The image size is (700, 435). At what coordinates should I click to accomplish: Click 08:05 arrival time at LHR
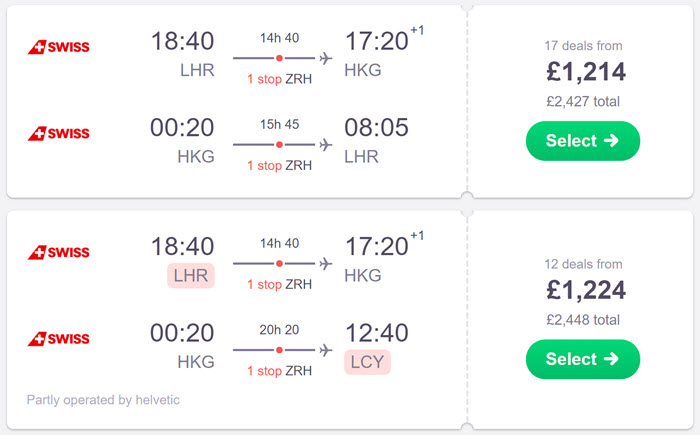click(376, 127)
